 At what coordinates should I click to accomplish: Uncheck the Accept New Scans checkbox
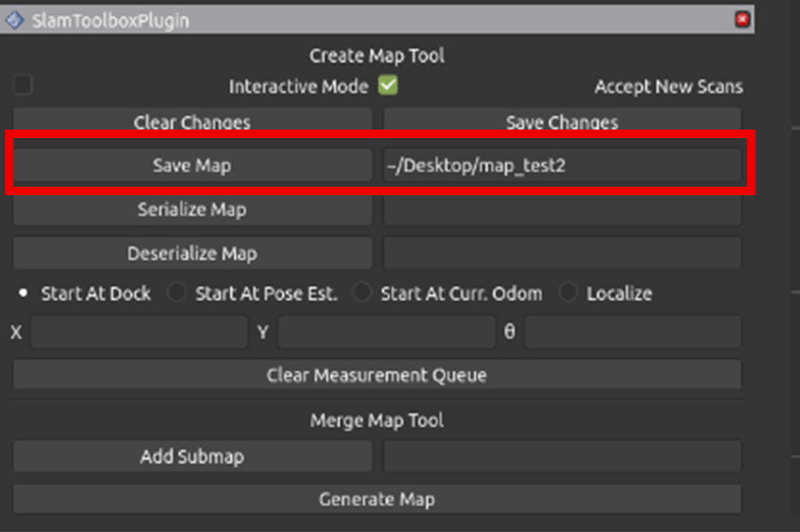[389, 85]
